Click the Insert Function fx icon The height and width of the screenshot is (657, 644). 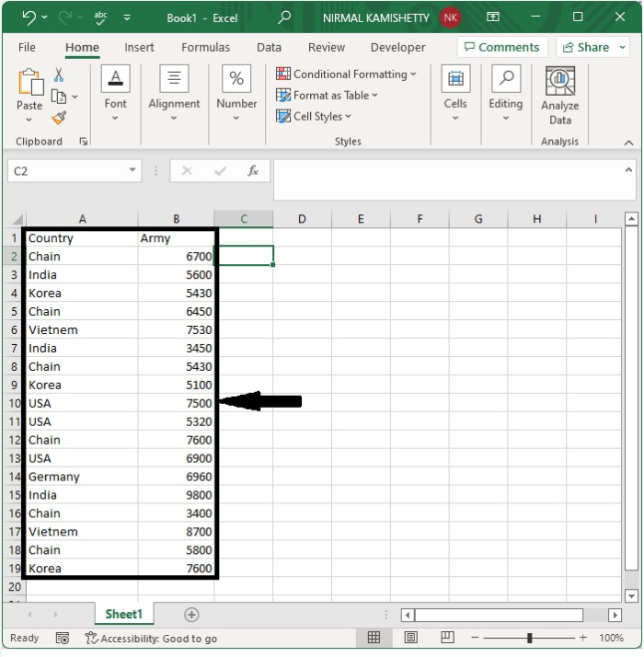(x=253, y=170)
